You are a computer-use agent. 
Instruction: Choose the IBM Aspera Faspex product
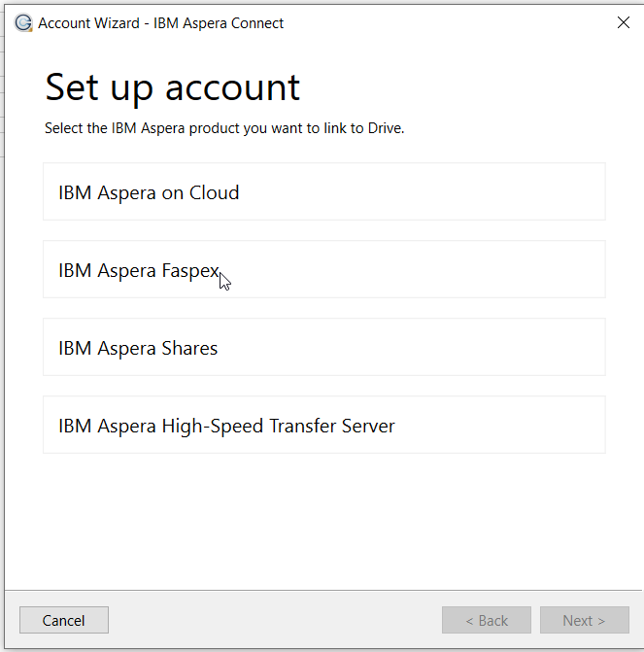[x=323, y=269]
